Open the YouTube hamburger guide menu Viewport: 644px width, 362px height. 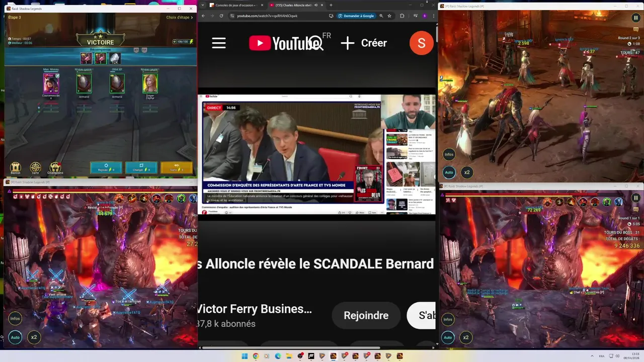pos(219,43)
